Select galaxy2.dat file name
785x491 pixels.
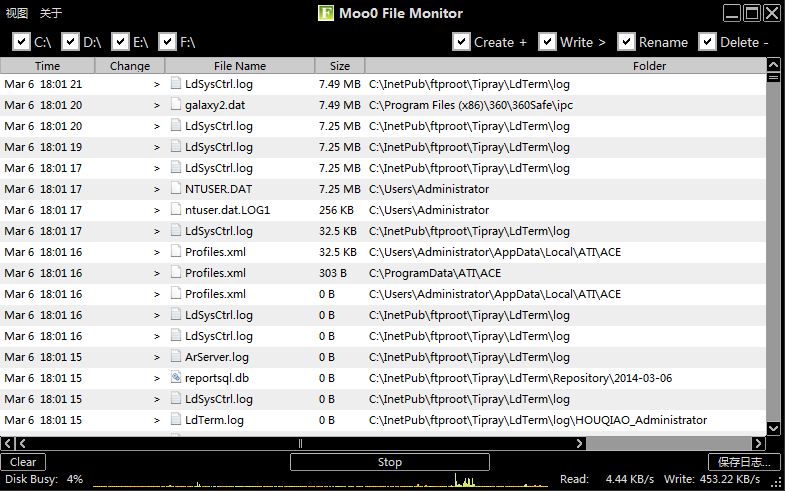click(x=215, y=105)
